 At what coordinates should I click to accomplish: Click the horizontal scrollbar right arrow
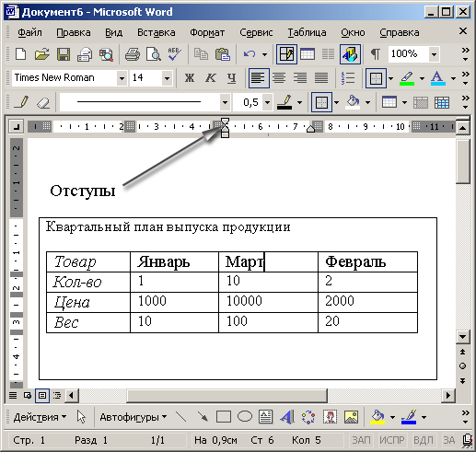pyautogui.click(x=448, y=395)
